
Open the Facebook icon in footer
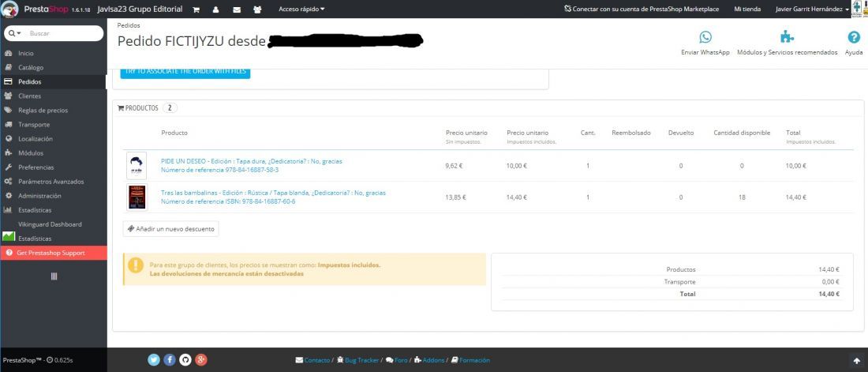coord(170,360)
